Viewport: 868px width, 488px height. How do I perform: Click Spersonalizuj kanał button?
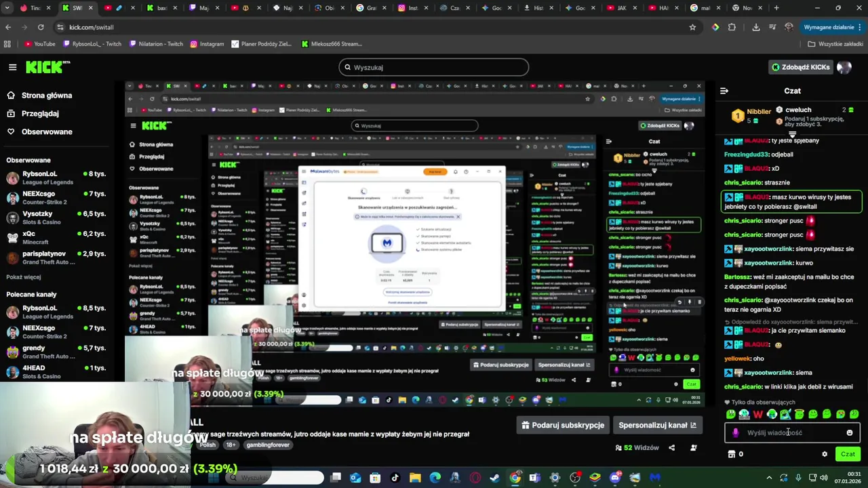[657, 425]
